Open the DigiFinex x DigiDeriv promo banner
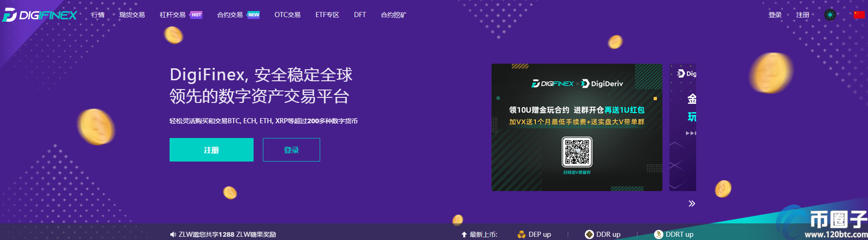 tap(577, 127)
